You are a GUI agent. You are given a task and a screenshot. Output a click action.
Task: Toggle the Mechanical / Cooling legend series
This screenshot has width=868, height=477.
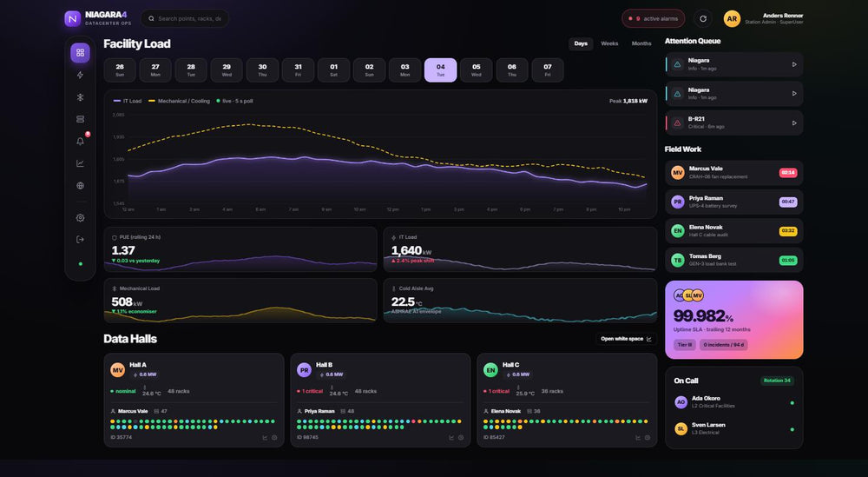click(x=179, y=101)
